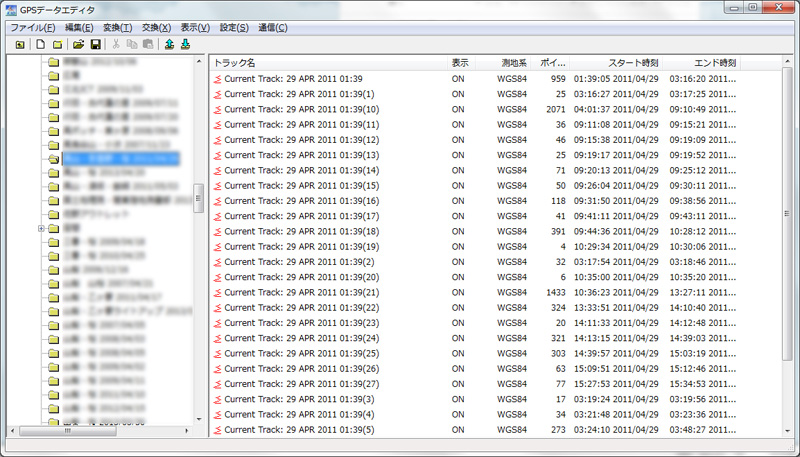Screen dimensions: 800x457
Task: Click the folder tree vertical scrollbar thumb
Action: click(x=198, y=198)
